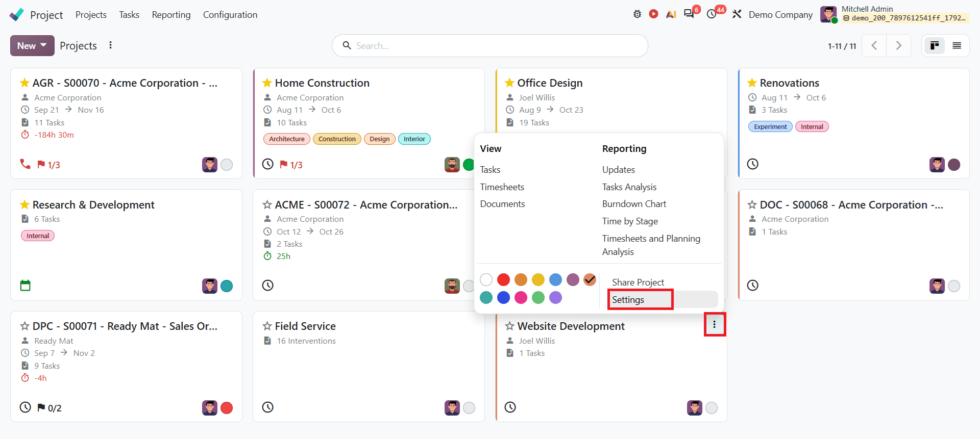Unfavorite the Office Design project star
980x439 pixels.
pyautogui.click(x=509, y=83)
